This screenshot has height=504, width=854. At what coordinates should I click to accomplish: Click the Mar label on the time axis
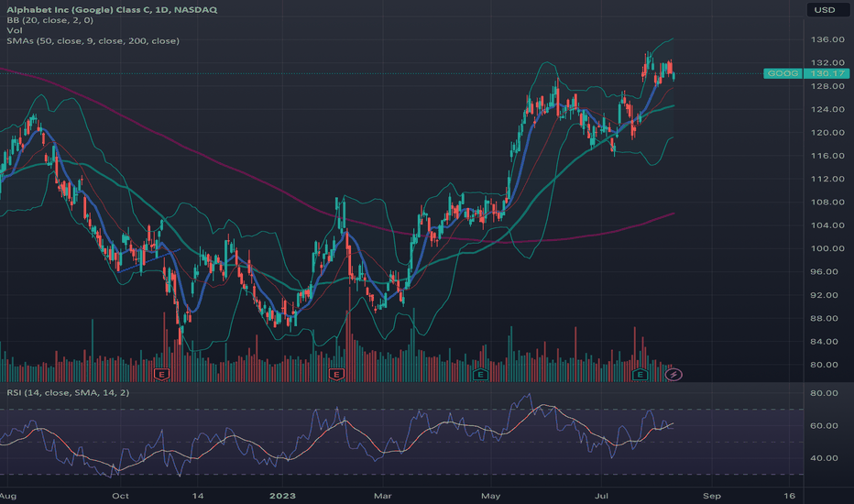coord(383,496)
